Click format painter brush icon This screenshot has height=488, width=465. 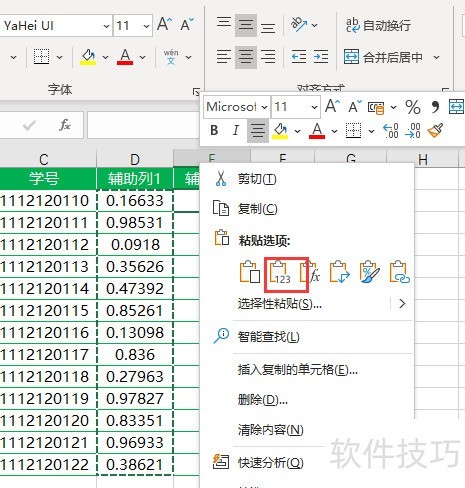[x=435, y=130]
